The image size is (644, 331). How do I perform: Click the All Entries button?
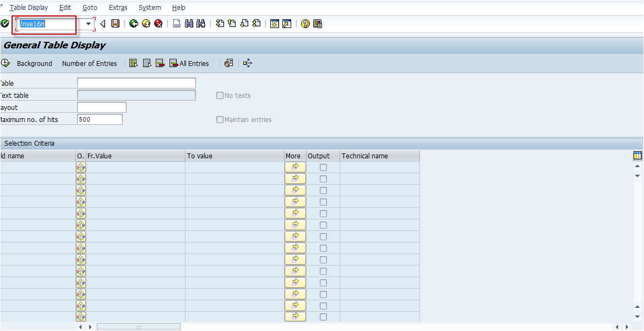189,63
